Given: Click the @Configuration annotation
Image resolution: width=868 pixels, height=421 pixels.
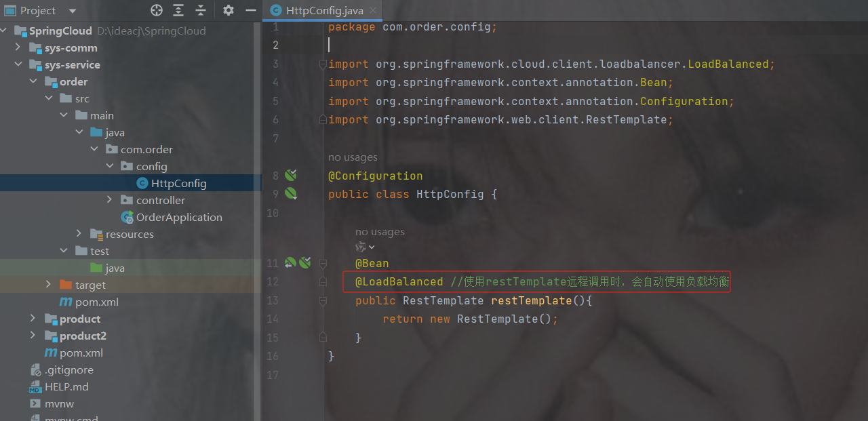Looking at the screenshot, I should click(375, 176).
